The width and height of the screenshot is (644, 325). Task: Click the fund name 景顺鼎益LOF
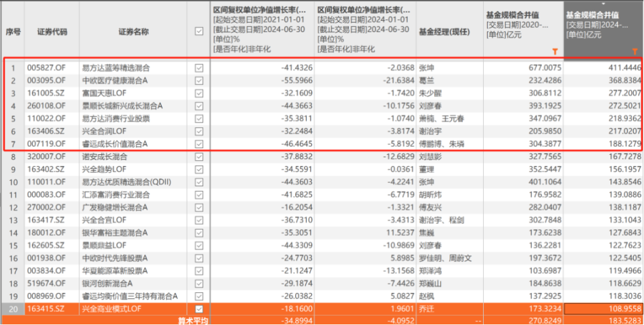(x=105, y=246)
